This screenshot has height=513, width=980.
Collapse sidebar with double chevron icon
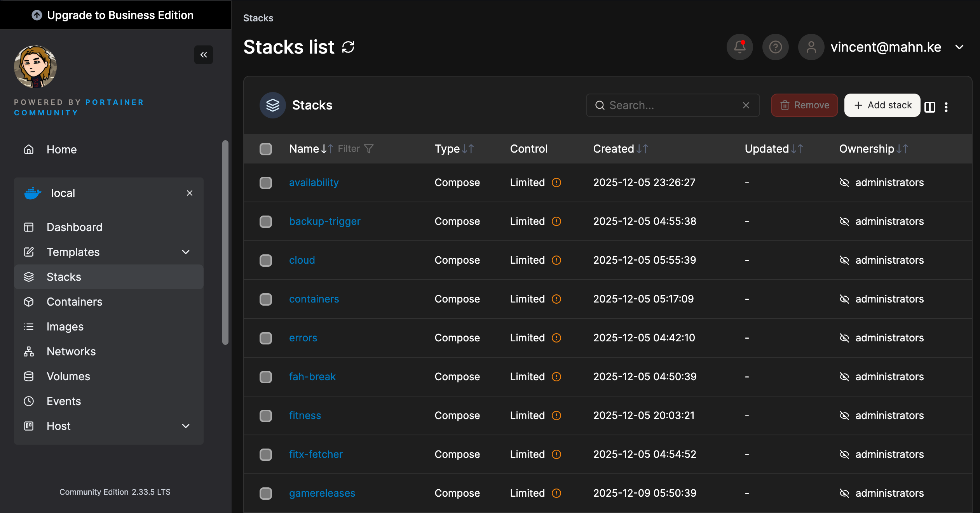[x=203, y=55]
